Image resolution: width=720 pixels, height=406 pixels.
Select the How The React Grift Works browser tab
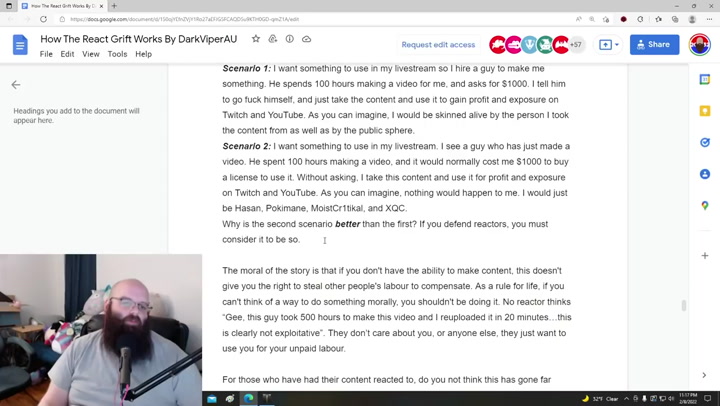tap(62, 6)
